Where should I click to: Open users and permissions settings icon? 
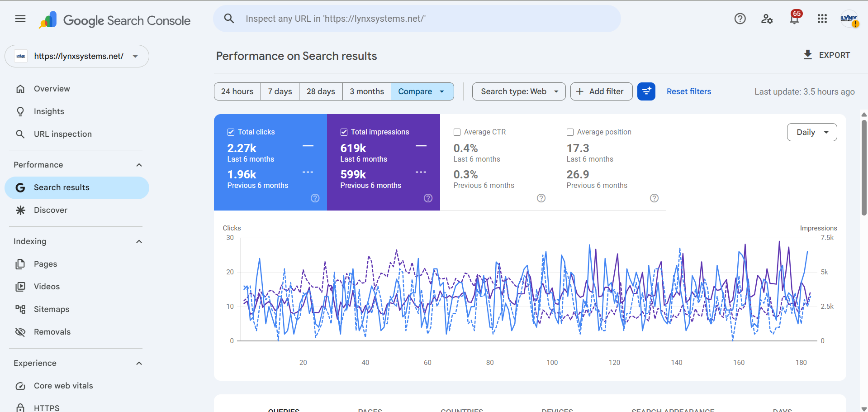click(767, 19)
